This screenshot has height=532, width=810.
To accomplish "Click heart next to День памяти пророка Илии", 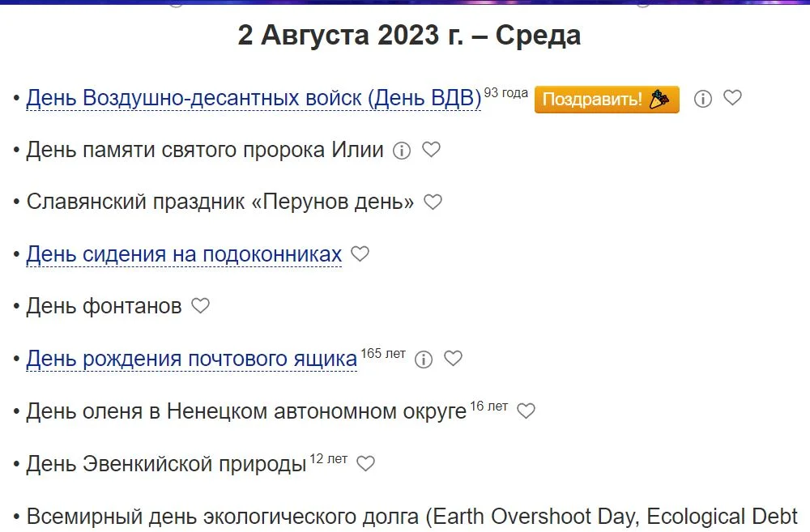I will tap(432, 149).
